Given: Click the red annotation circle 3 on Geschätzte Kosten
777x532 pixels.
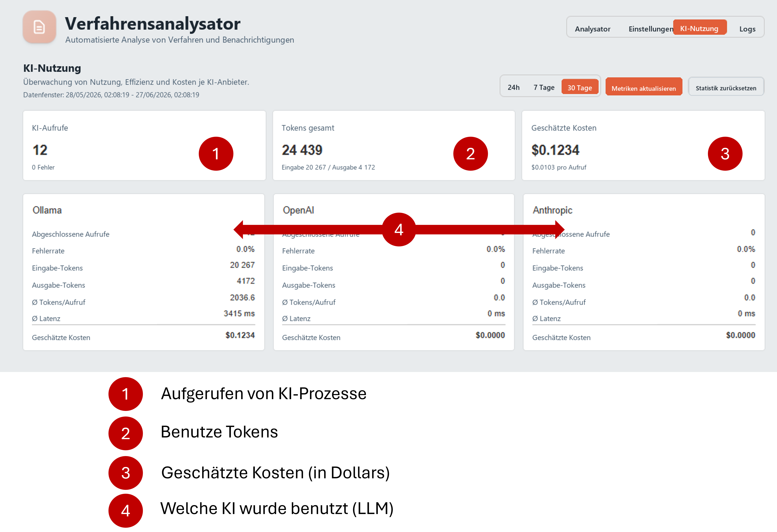Looking at the screenshot, I should pyautogui.click(x=725, y=154).
